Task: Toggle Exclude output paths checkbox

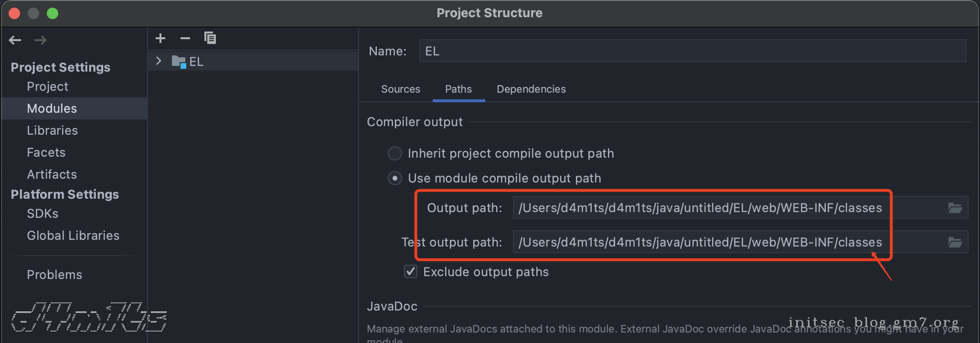Action: [411, 272]
